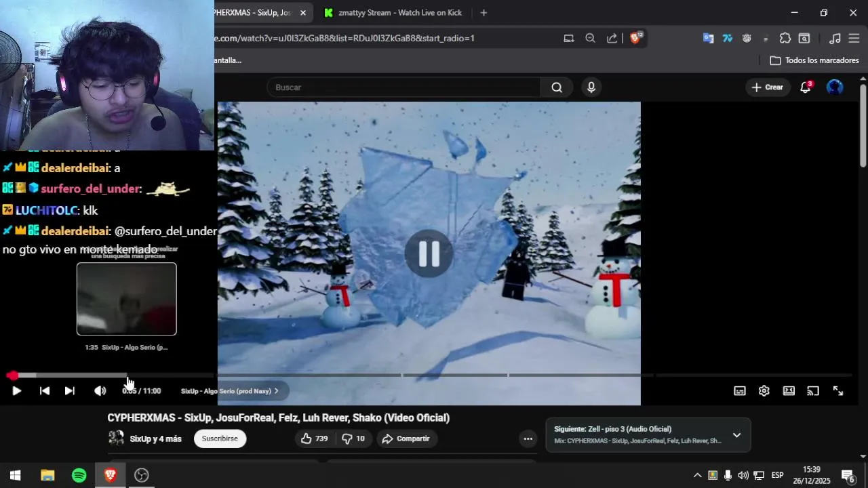
Task: Open the Google Translate extension
Action: pos(708,39)
